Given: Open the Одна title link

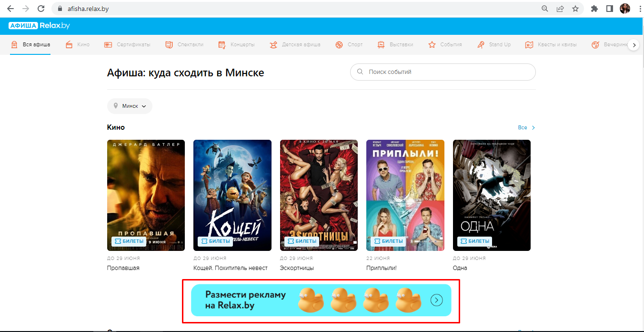Looking at the screenshot, I should pyautogui.click(x=460, y=268).
